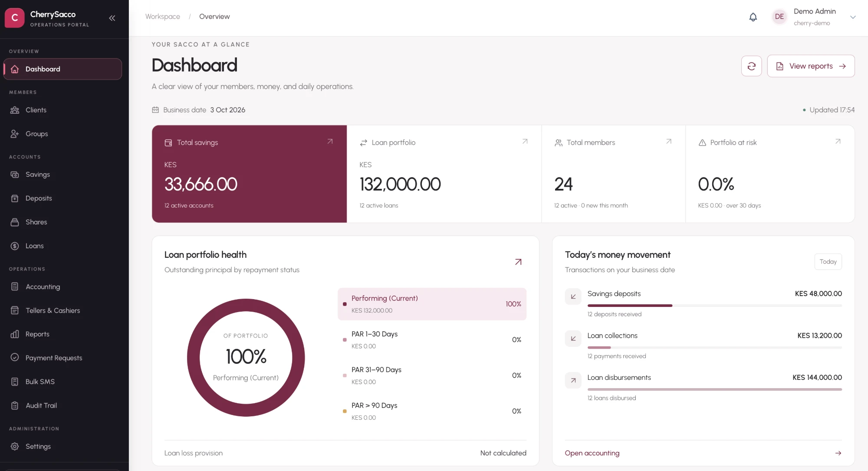Select Performing (Current) legend row
Viewport: 868px width, 471px height.
[x=432, y=304]
